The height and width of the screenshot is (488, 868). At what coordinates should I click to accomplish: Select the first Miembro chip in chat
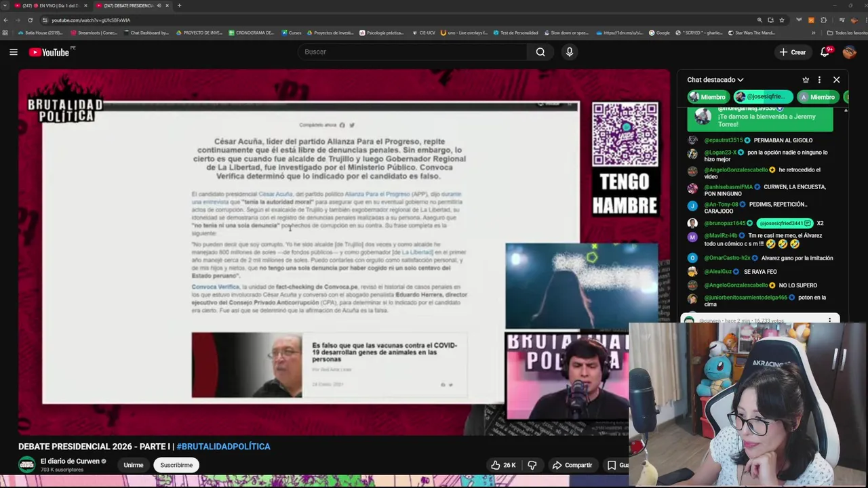[x=707, y=97]
